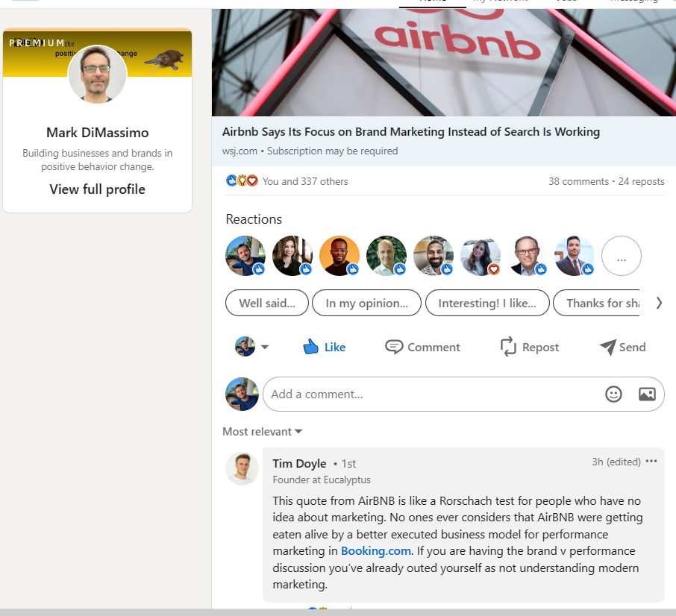The image size is (676, 616).
Task: Follow the Booking.com link in Tim's comment
Action: [376, 551]
